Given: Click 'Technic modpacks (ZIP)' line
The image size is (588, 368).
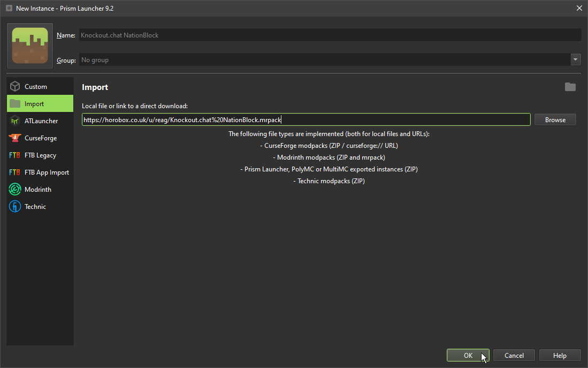Looking at the screenshot, I should [329, 181].
